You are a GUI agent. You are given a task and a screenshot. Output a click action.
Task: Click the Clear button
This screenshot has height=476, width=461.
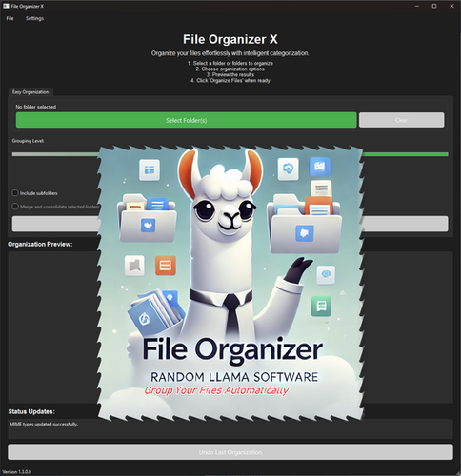(402, 120)
